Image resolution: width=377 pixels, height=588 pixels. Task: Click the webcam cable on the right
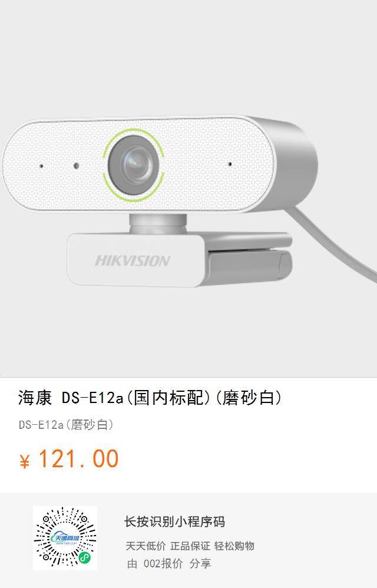pos(333,244)
